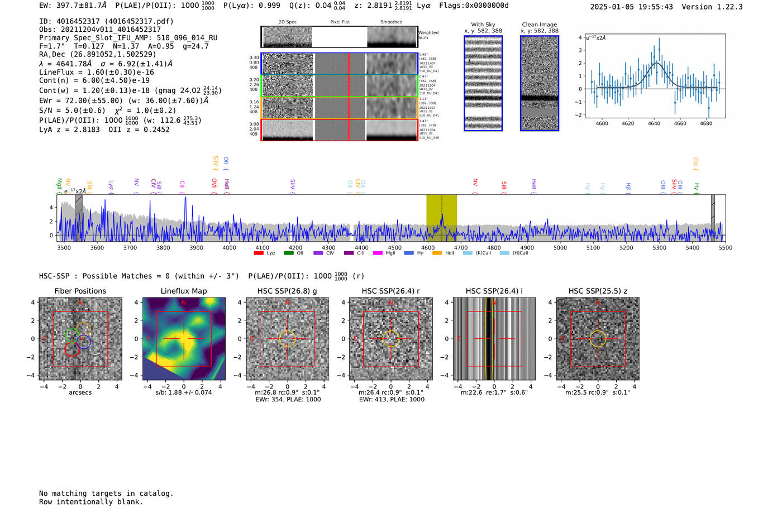Click the With Sky image panel
Screen dimensions: 782x532
tap(483, 83)
